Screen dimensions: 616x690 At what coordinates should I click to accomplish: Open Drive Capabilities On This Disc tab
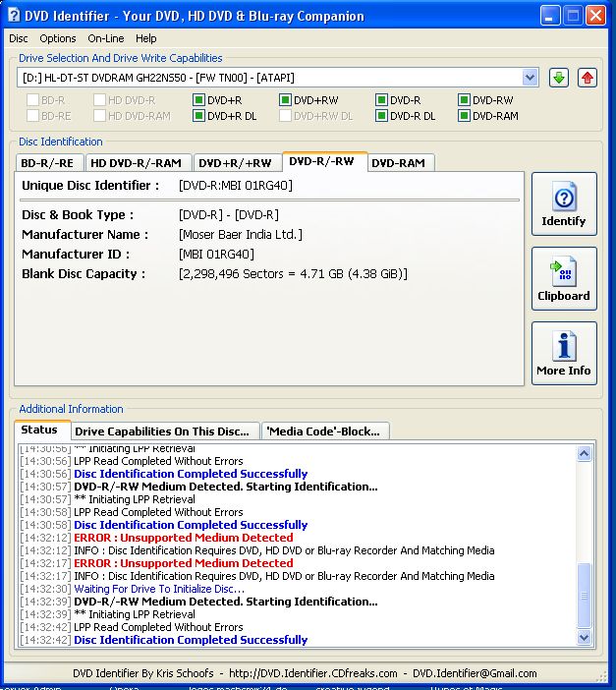[164, 431]
